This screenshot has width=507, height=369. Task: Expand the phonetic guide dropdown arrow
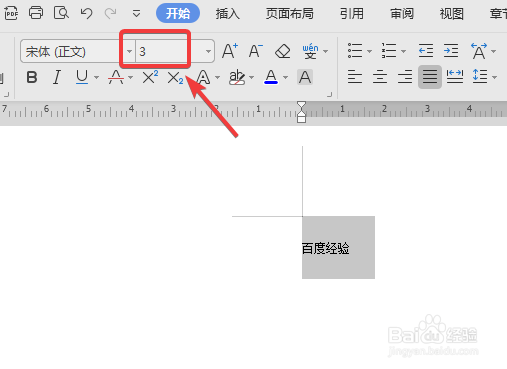tap(325, 51)
